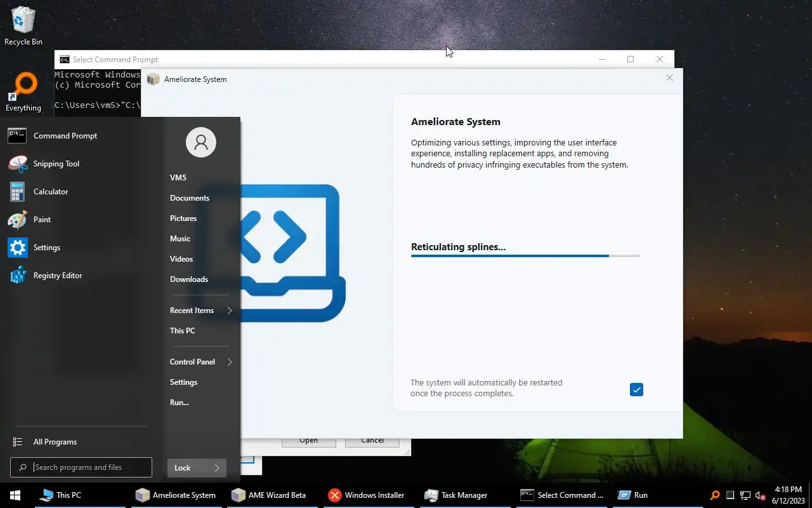812x508 pixels.
Task: Open network status tray icon
Action: pos(745,495)
